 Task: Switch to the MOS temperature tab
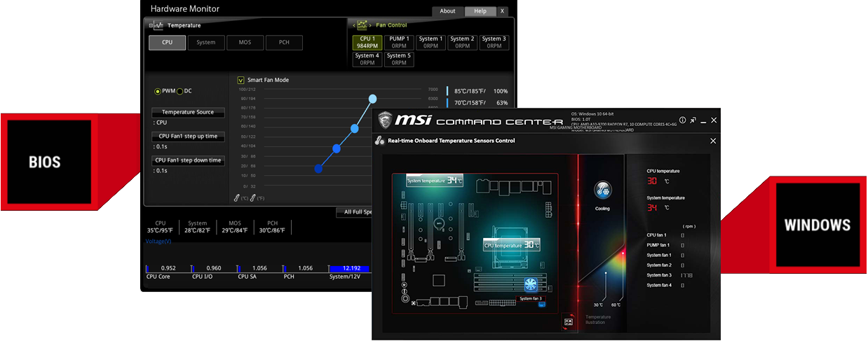click(x=245, y=43)
